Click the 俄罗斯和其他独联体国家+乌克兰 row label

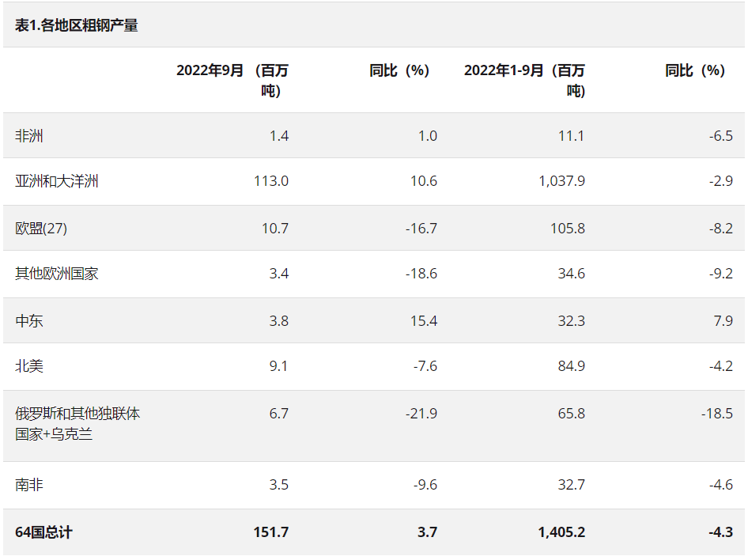[x=77, y=423]
